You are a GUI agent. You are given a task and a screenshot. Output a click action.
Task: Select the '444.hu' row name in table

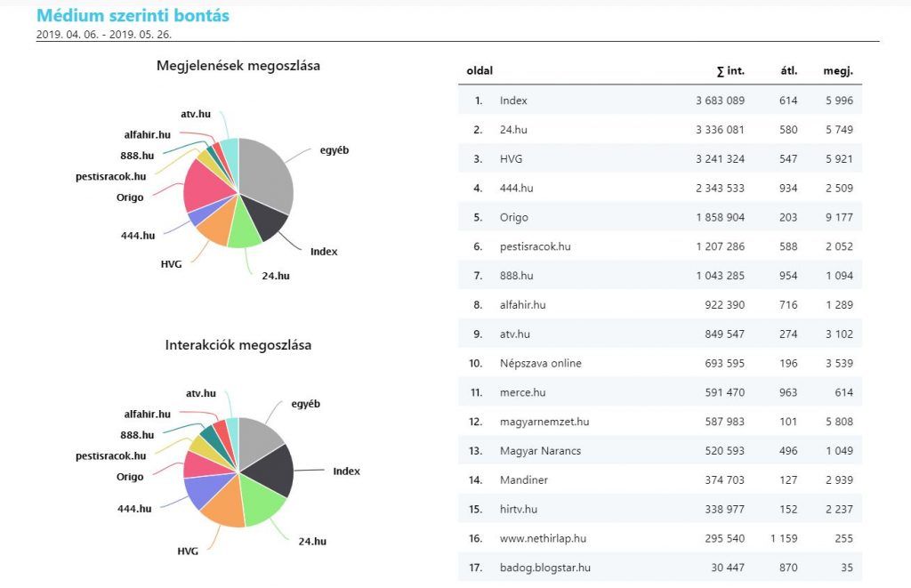click(516, 188)
